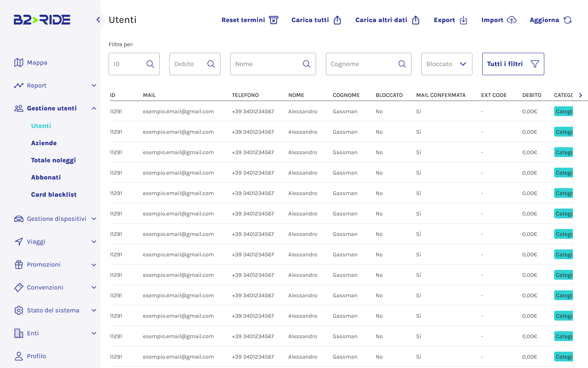Open the Aziende submenu item
Image resolution: width=588 pixels, height=368 pixels.
44,143
